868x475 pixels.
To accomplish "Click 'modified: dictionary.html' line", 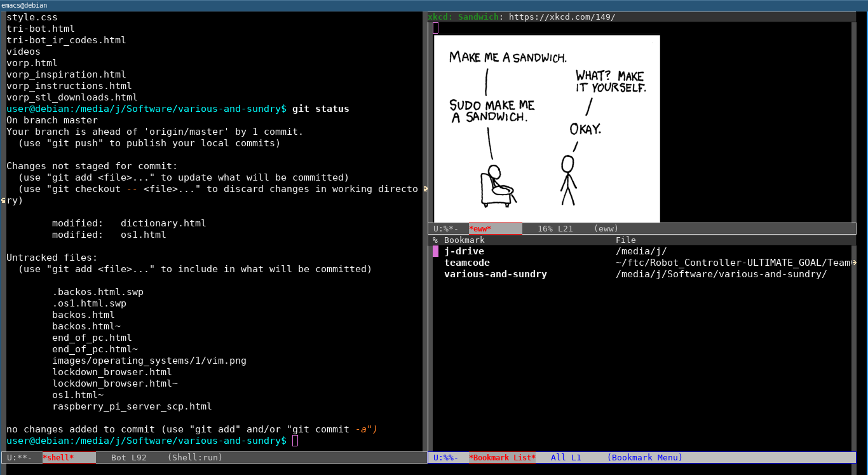I will pos(129,223).
